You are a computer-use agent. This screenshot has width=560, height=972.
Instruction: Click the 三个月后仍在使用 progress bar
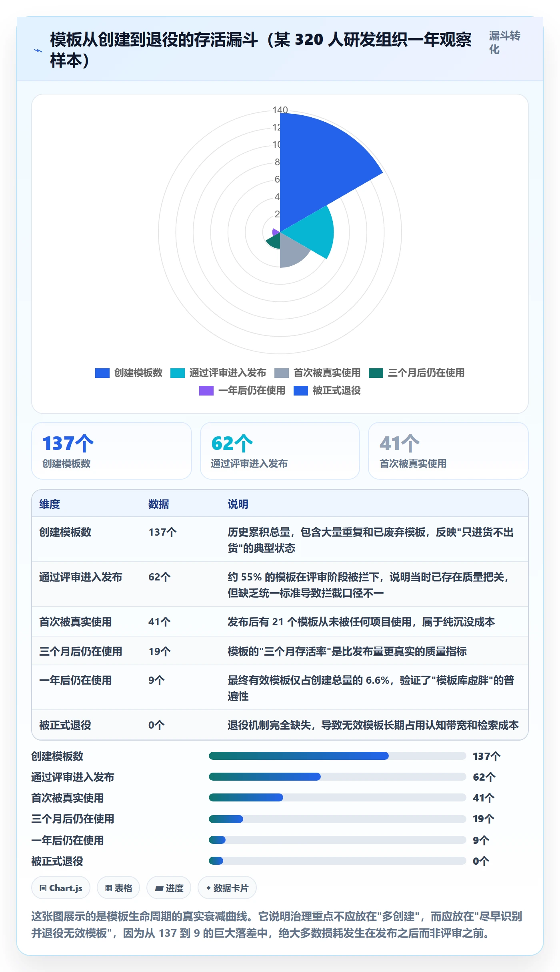point(338,819)
